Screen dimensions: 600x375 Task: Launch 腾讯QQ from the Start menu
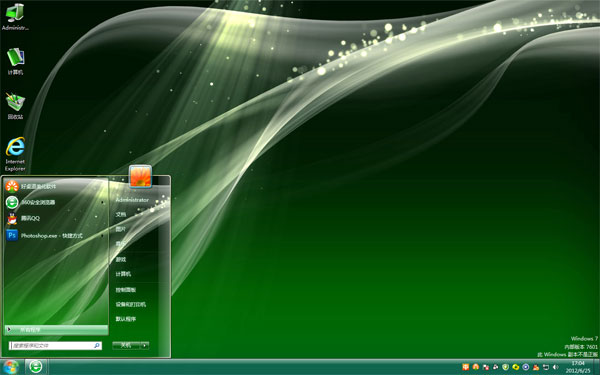(x=56, y=218)
